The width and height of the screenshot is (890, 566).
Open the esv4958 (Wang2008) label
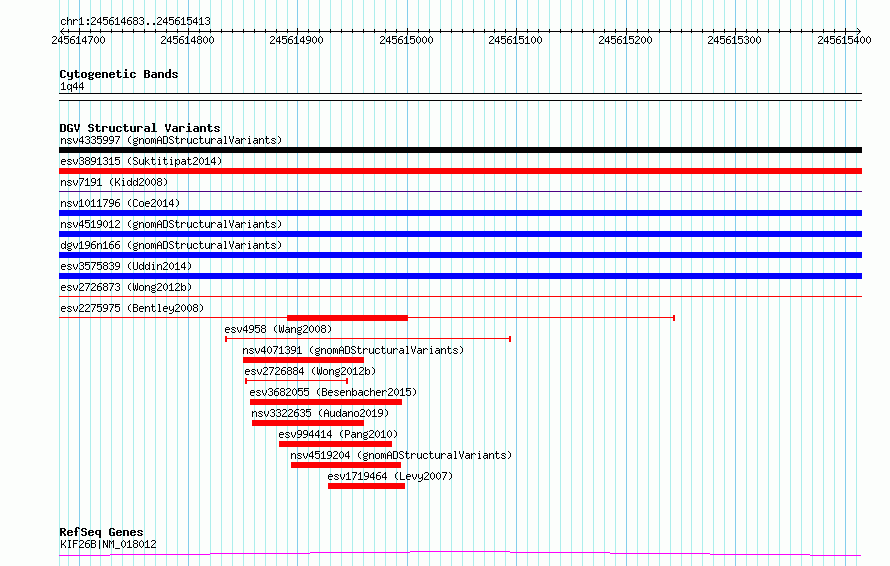(x=278, y=329)
